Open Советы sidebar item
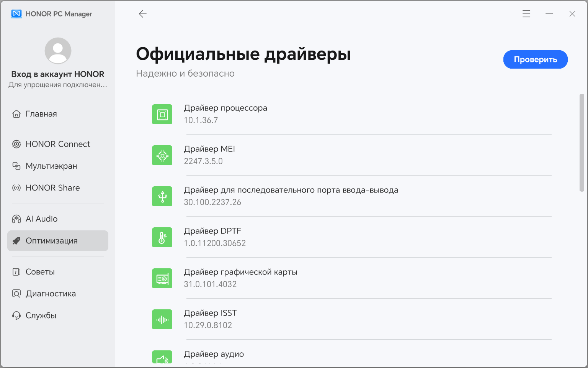Screen dimensions: 588x368 (x=40, y=272)
